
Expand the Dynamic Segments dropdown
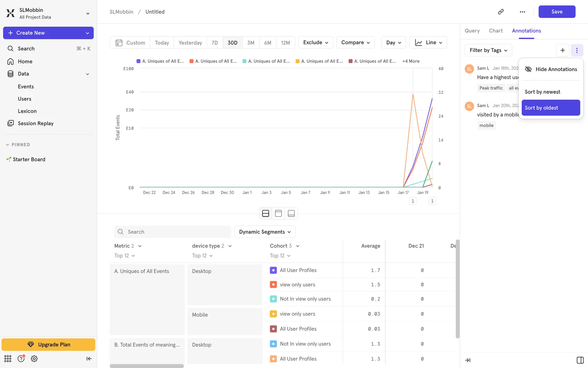click(x=265, y=232)
